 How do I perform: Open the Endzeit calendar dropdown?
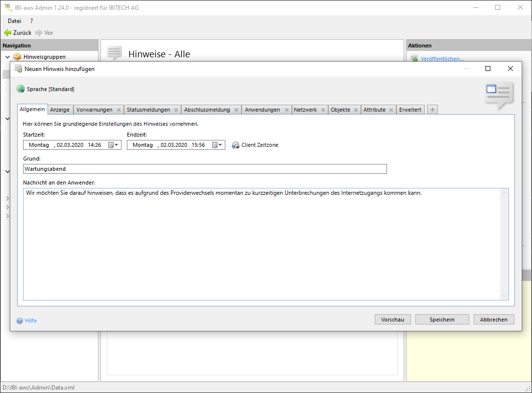coord(217,145)
